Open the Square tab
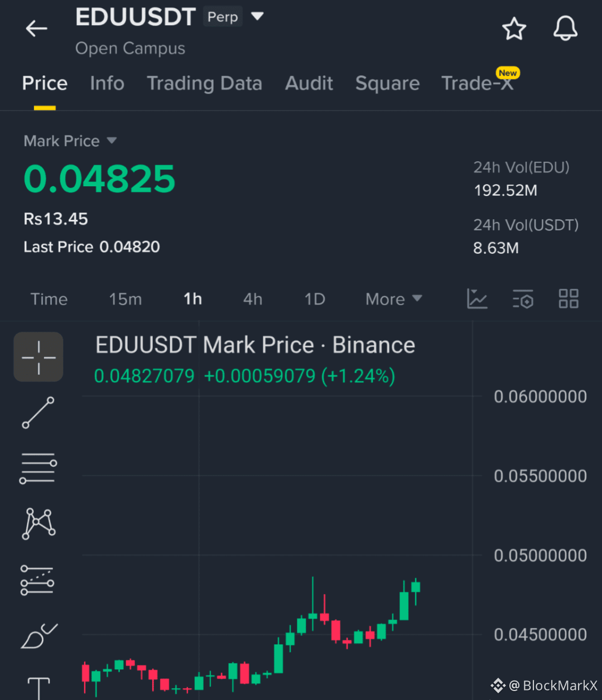Viewport: 602px width, 700px height. click(x=387, y=84)
